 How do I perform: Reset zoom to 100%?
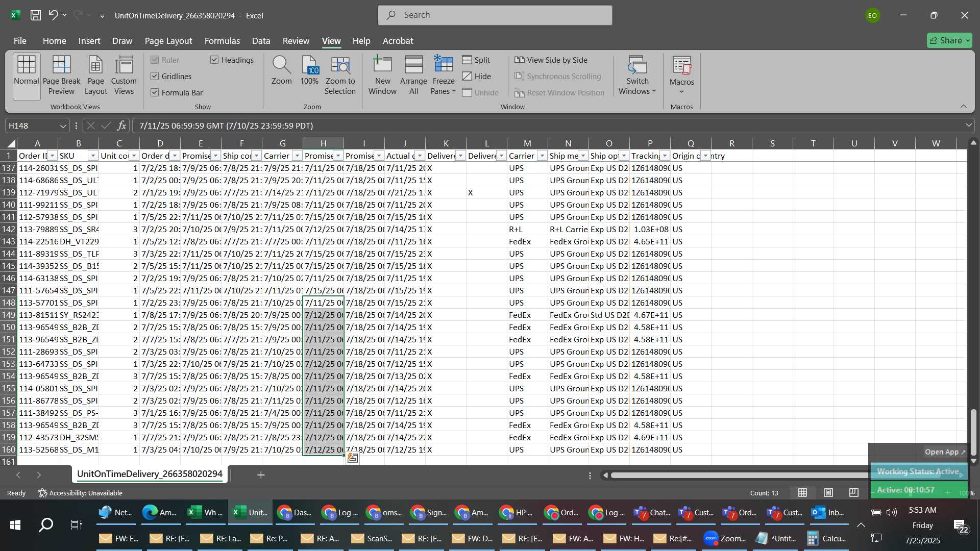coord(309,70)
